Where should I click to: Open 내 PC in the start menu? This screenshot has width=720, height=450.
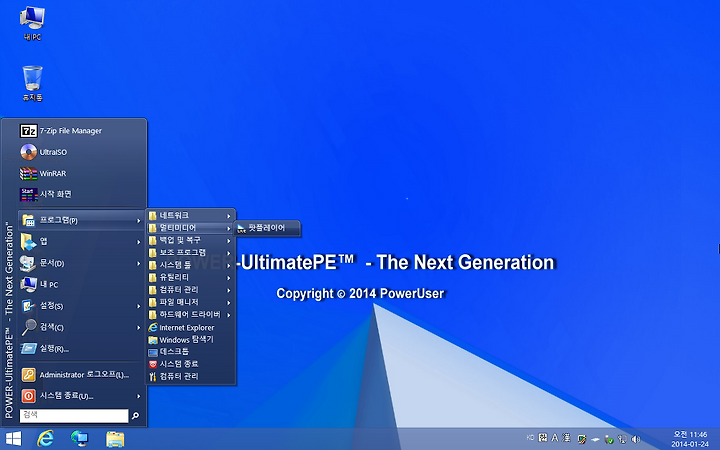tap(82, 285)
